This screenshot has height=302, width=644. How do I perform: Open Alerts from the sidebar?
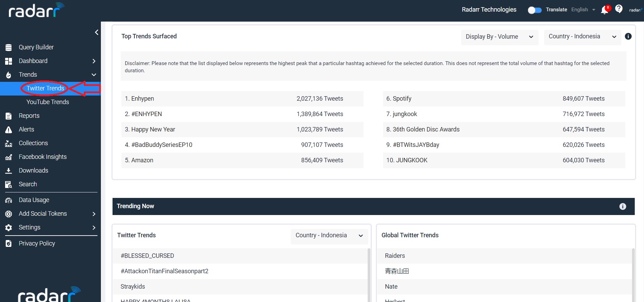(x=26, y=129)
